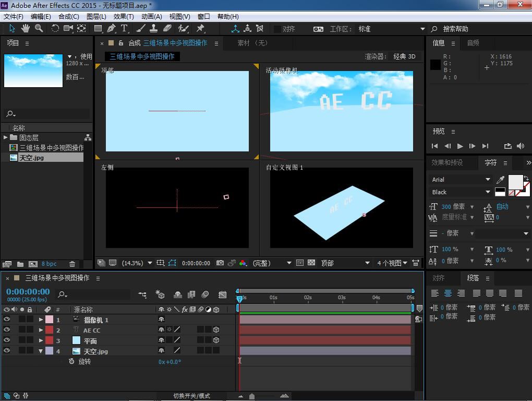Select the Brush tool
Viewport: 532px width, 401px height.
[141, 29]
